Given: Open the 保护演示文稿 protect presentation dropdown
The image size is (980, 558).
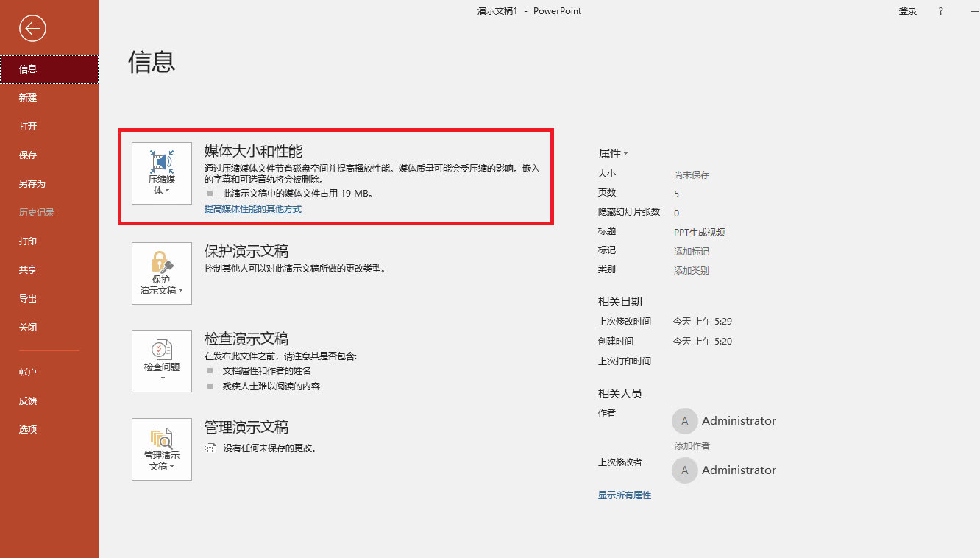Looking at the screenshot, I should click(162, 274).
